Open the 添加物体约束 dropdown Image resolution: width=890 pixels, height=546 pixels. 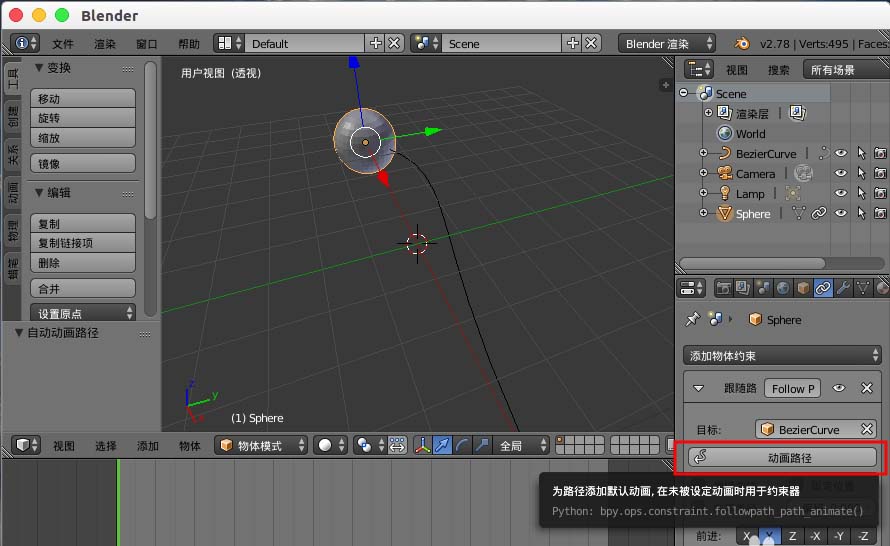783,356
